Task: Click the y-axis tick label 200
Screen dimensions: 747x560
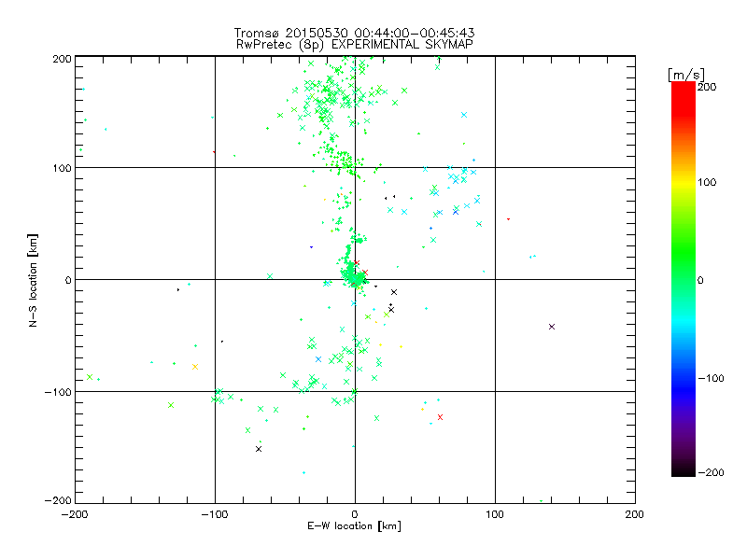Action: pyautogui.click(x=63, y=59)
